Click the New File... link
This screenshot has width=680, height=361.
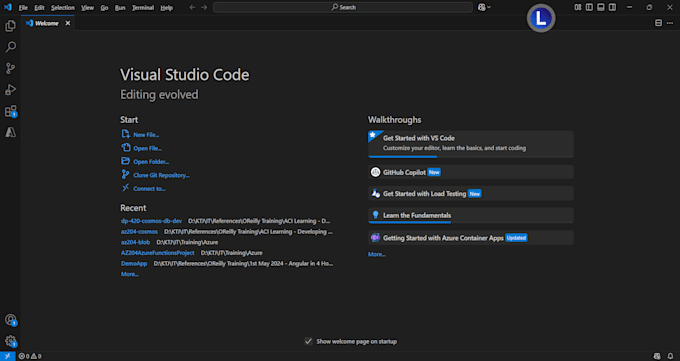[x=146, y=135]
